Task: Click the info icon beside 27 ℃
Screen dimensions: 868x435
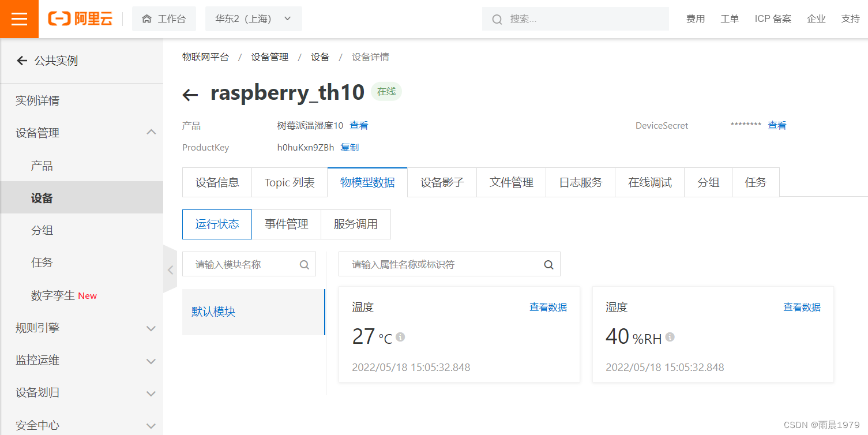Action: click(x=400, y=336)
